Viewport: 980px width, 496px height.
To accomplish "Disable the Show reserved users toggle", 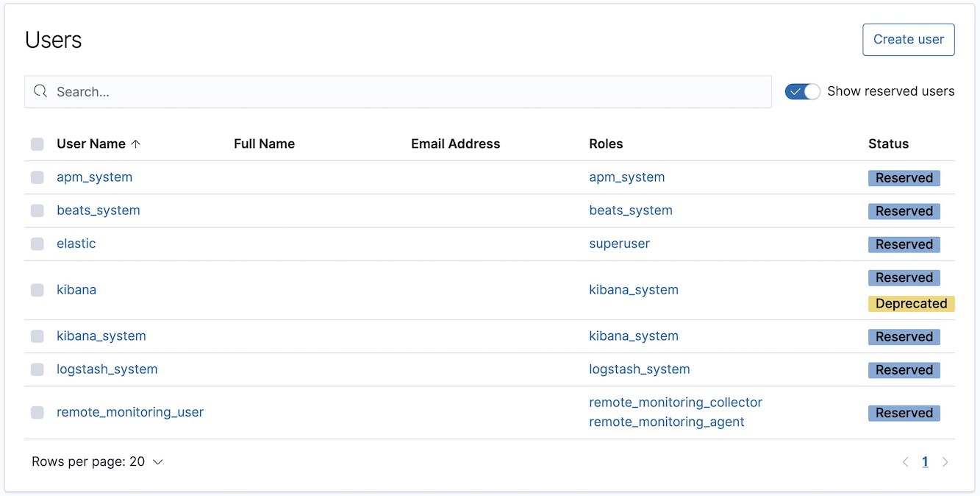I will click(x=801, y=91).
